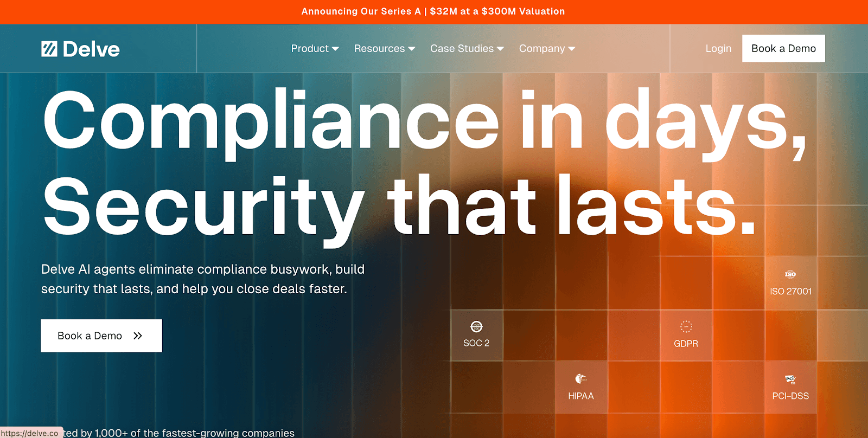Select the ISO 27001 label text

click(x=790, y=291)
